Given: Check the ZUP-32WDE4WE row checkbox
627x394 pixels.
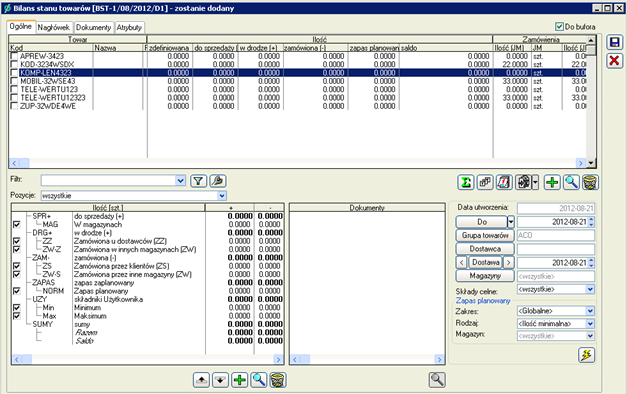Looking at the screenshot, I should (14, 106).
